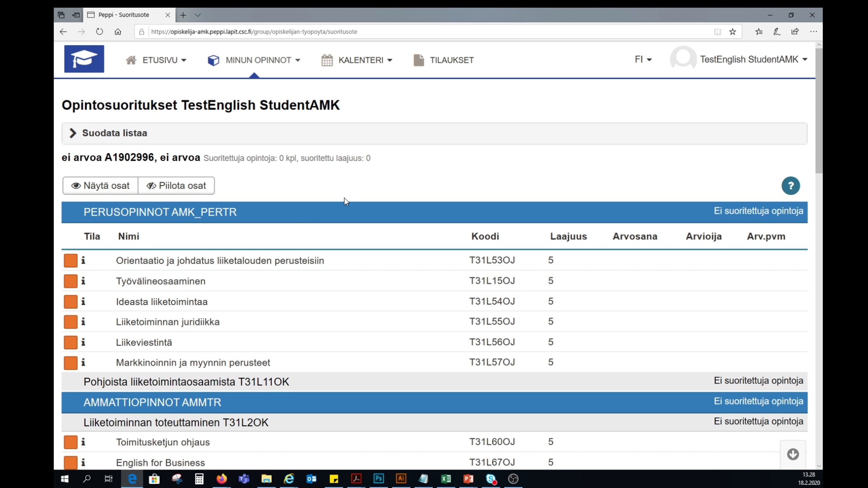Image resolution: width=868 pixels, height=488 pixels.
Task: Click course code T31L53OJ
Action: pos(492,260)
